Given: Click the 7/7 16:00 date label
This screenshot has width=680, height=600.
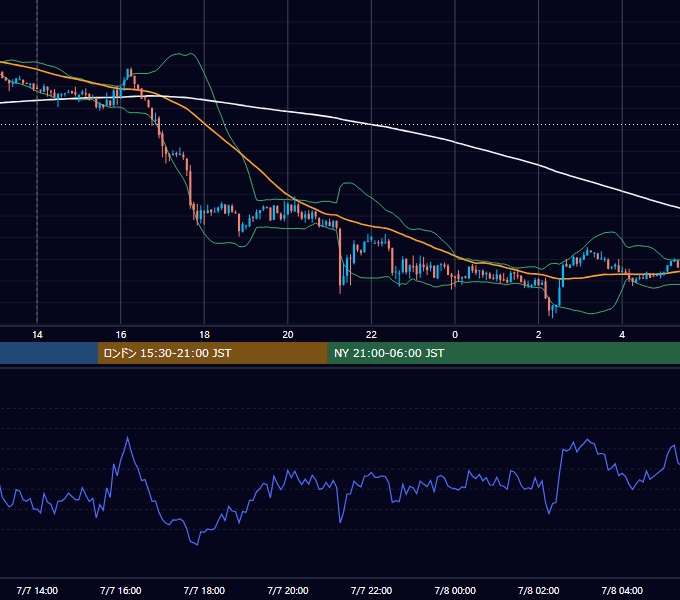Looking at the screenshot, I should 121,590.
